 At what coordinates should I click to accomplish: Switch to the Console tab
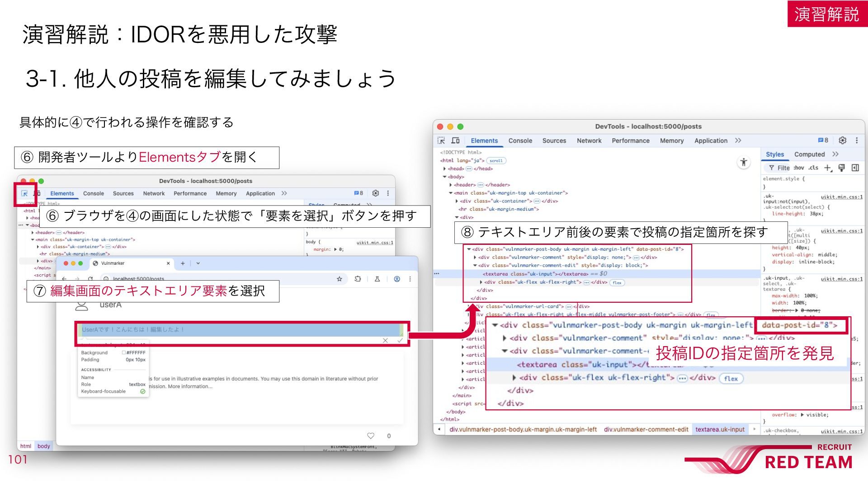[520, 141]
